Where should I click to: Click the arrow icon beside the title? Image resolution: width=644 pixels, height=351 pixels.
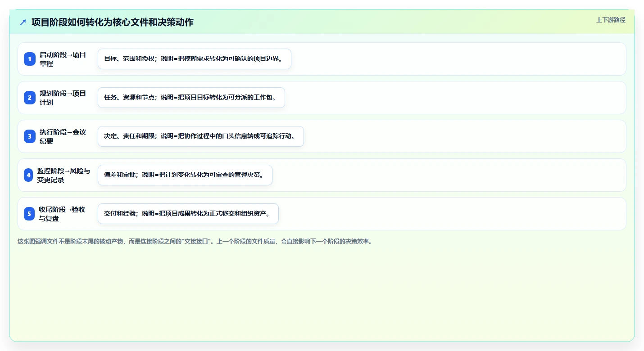pos(23,22)
